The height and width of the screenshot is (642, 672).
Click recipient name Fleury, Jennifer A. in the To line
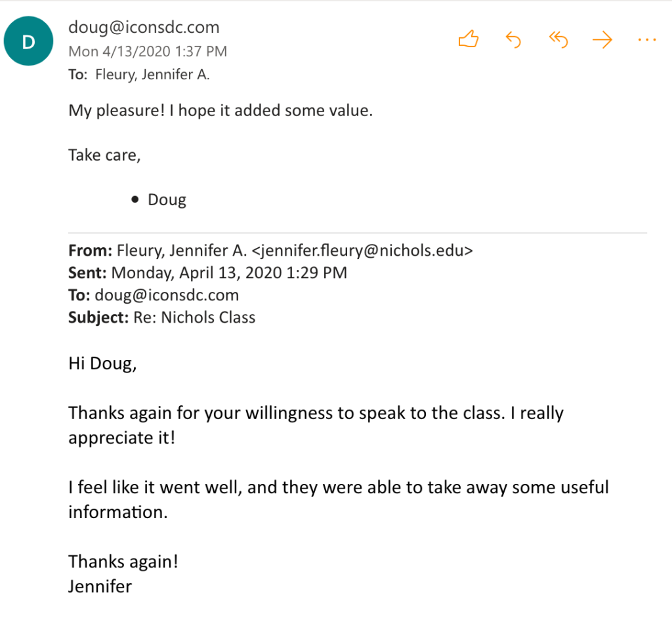(152, 75)
